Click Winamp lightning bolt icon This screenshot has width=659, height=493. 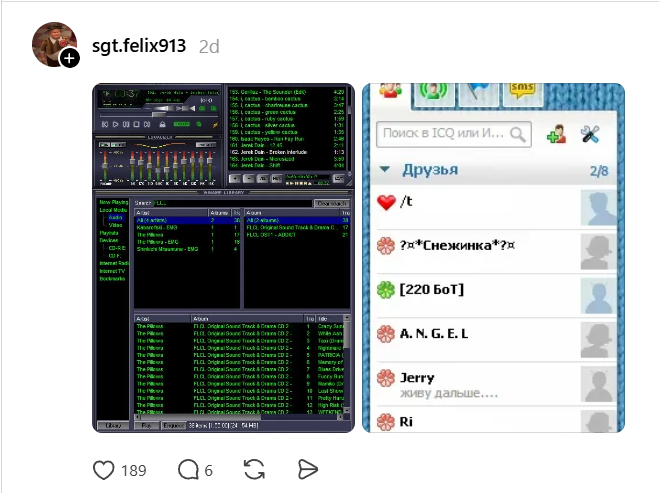coord(215,125)
